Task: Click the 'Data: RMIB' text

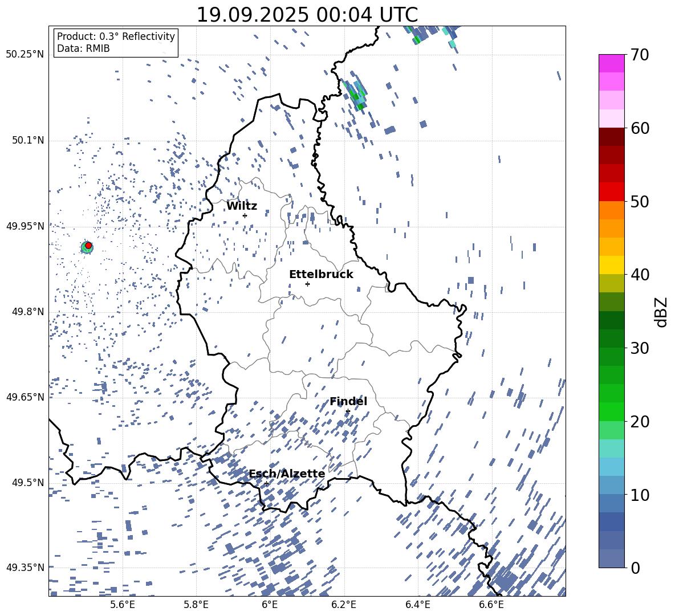Action: point(83,48)
